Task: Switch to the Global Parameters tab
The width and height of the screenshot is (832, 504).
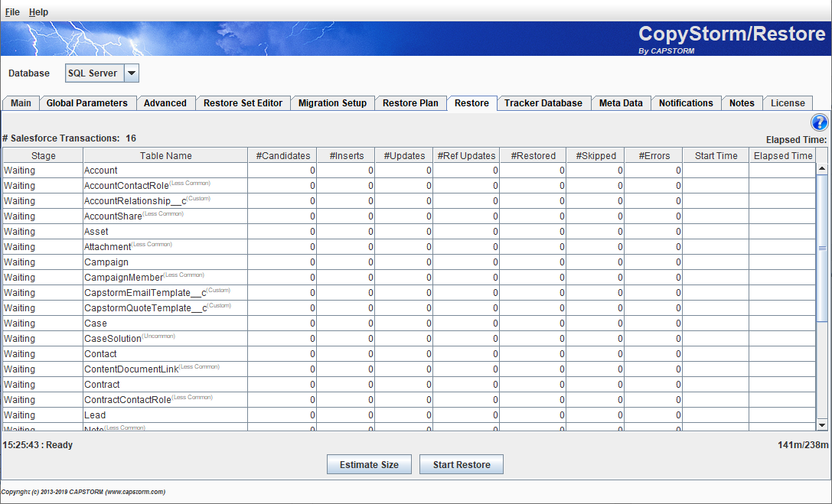Action: (87, 102)
